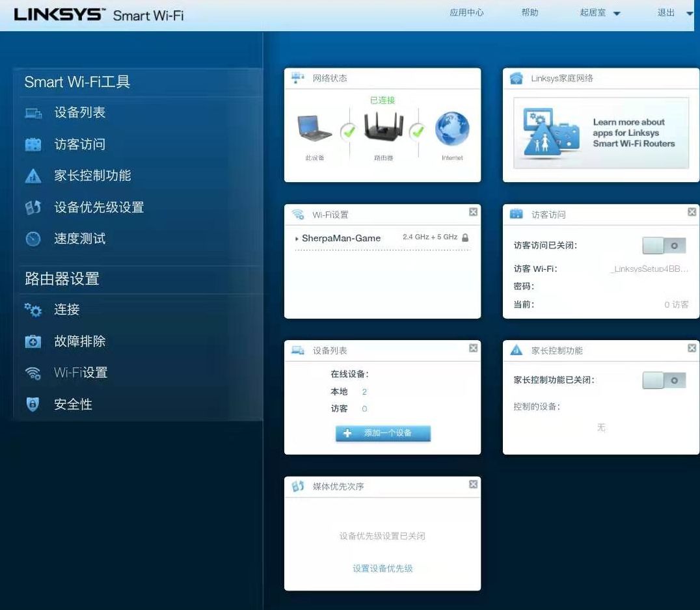Click the Linksys家庭网络 widget header icon
Viewport: 700px width, 610px height.
(517, 79)
